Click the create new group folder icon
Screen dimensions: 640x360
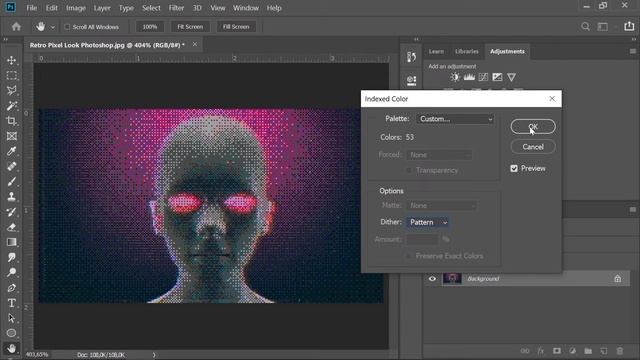click(588, 351)
